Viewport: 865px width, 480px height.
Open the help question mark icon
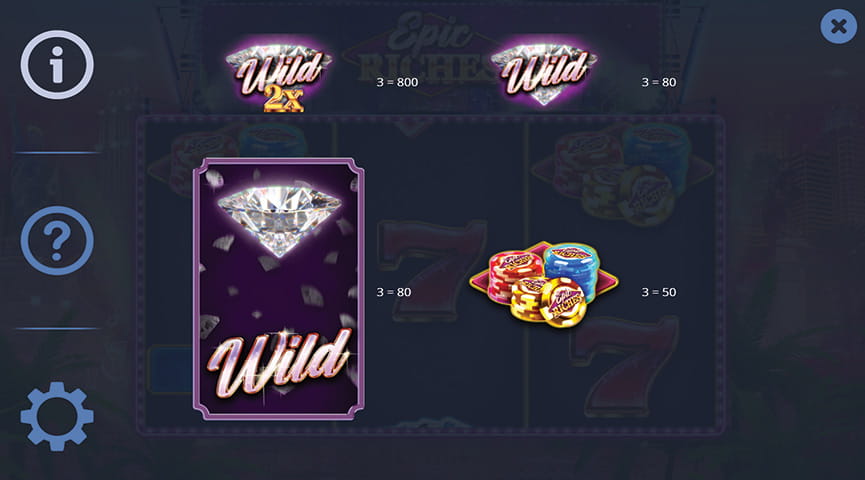click(x=57, y=241)
